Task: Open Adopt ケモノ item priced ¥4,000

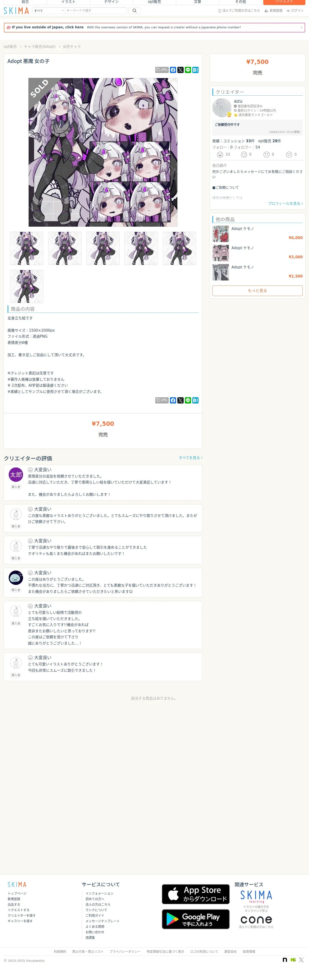Action: pos(257,234)
